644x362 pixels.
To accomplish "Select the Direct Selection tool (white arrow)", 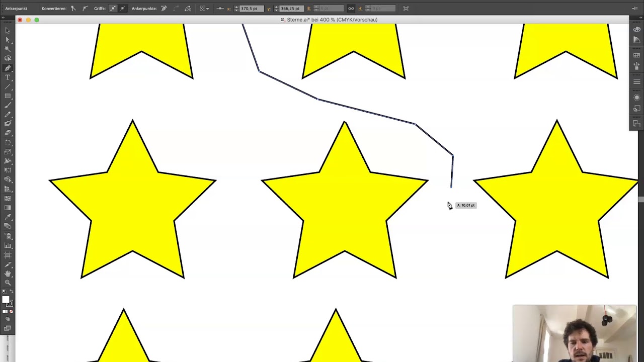I will tap(8, 40).
